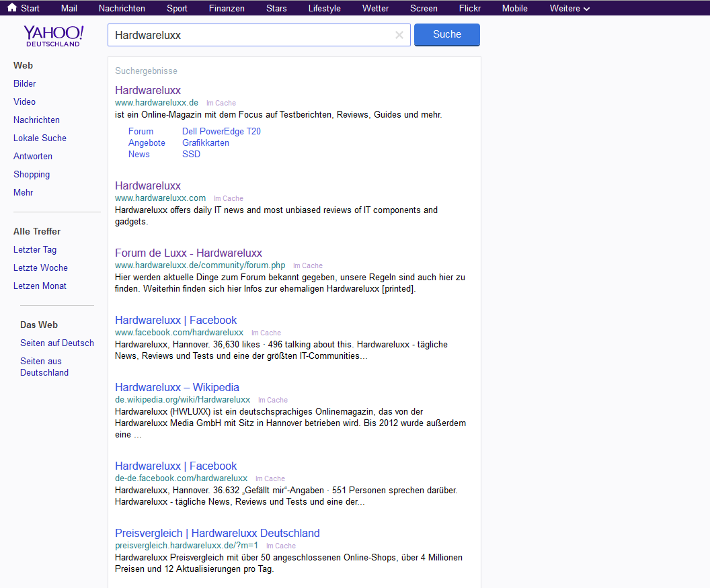The image size is (710, 588).
Task: Open the SSD sitelink
Action: coord(191,154)
